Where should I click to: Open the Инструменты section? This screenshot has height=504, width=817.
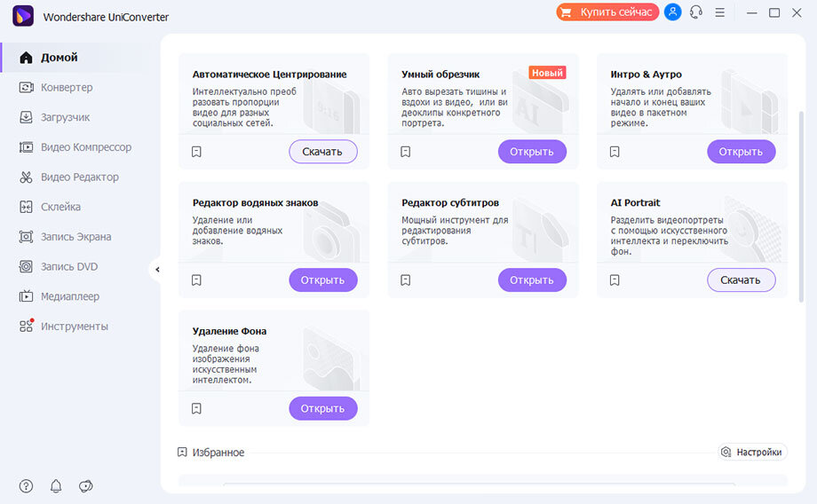coord(74,327)
